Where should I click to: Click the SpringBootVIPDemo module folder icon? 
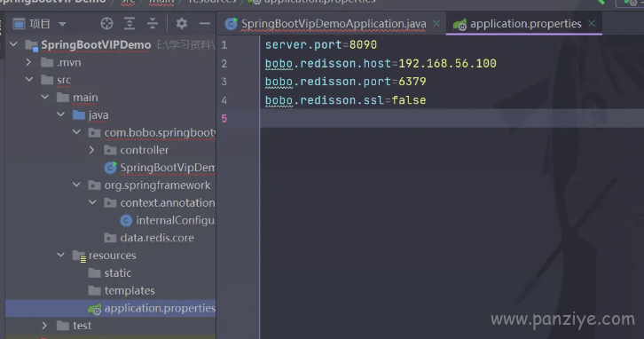(32, 45)
